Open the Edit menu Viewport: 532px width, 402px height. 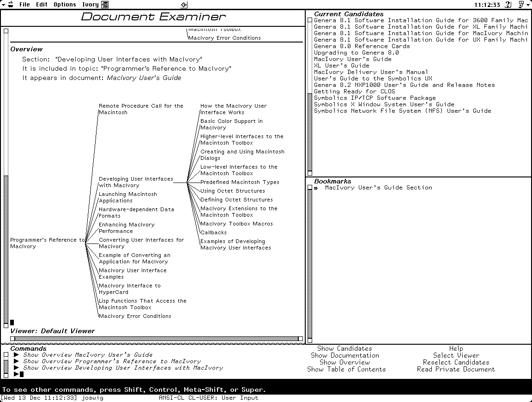point(41,4)
